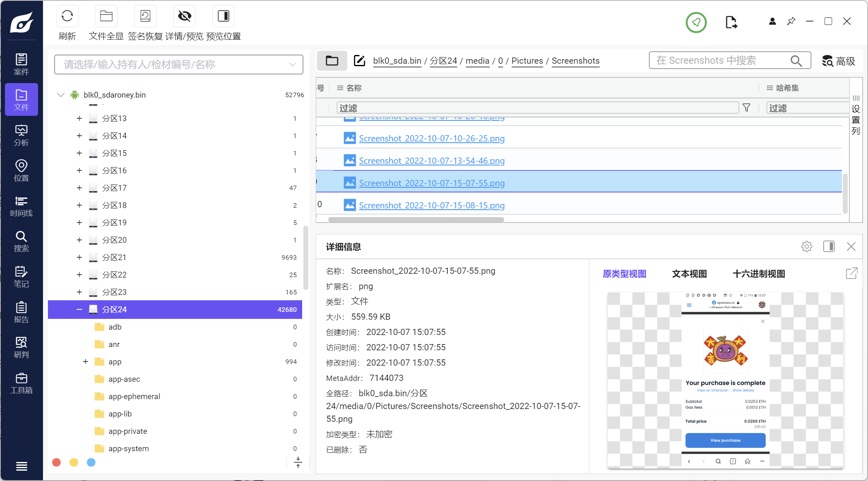868x481 pixels.
Task: Click the 签名恢复 toolbar icon
Action: pos(145,16)
